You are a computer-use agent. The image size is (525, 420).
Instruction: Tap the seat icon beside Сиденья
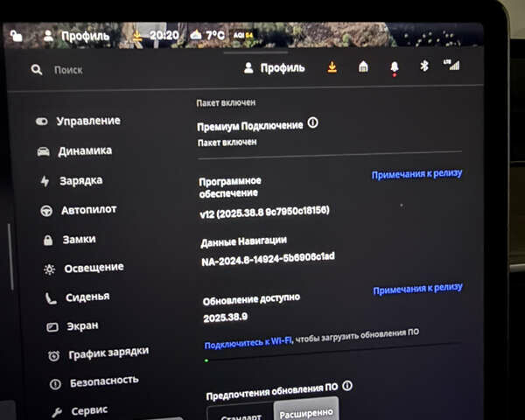(51, 298)
